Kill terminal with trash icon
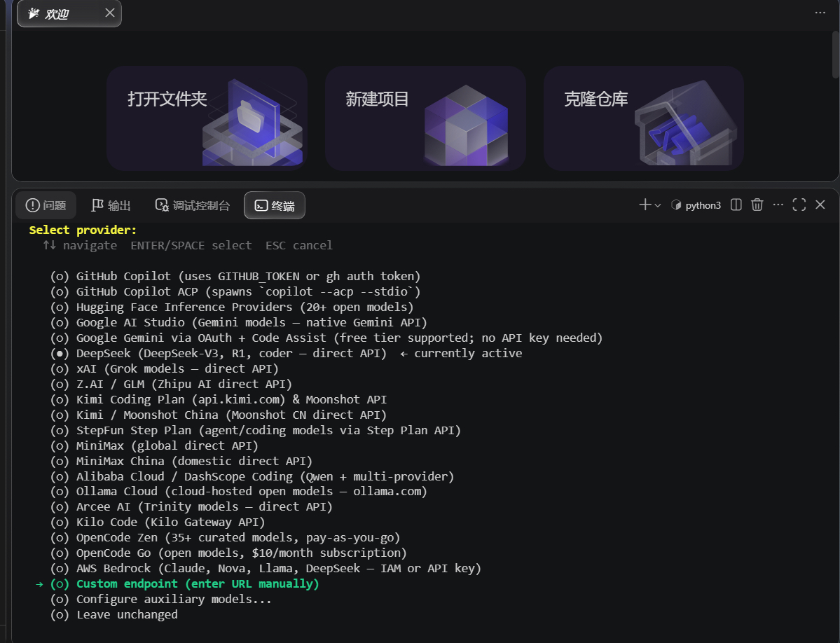 tap(757, 205)
